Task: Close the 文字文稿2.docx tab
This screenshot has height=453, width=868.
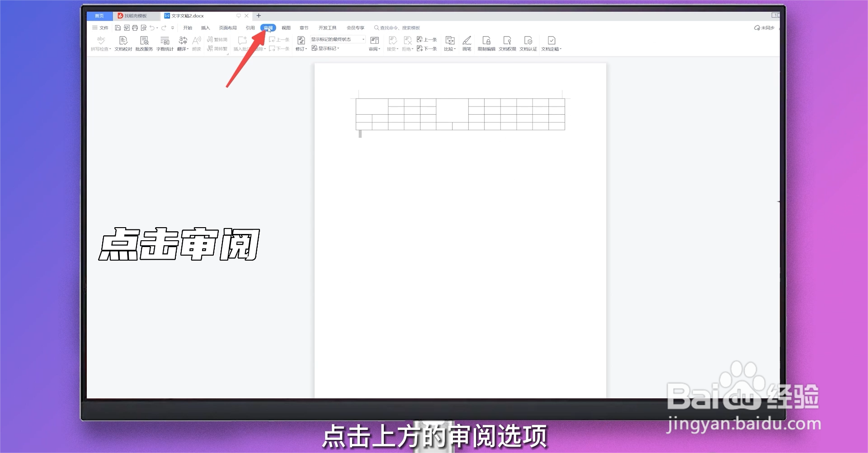Action: point(246,16)
